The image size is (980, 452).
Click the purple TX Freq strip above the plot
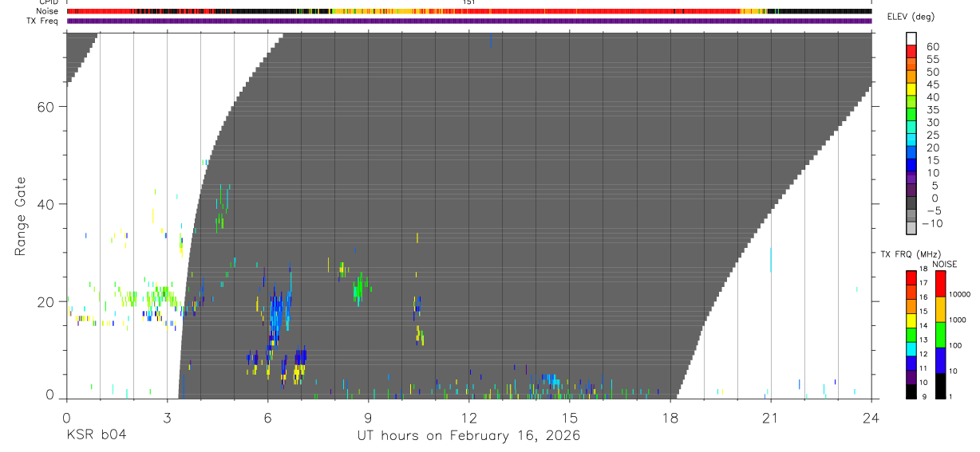click(468, 21)
